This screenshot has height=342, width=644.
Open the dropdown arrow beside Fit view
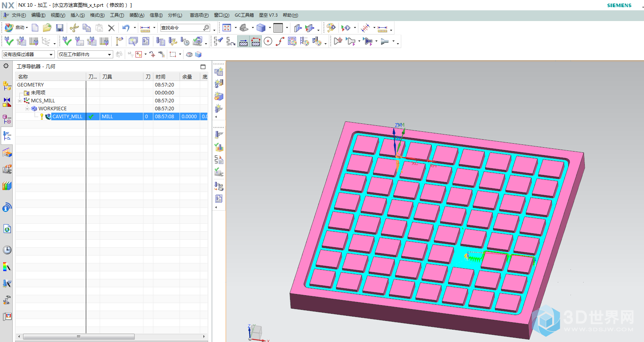point(236,28)
